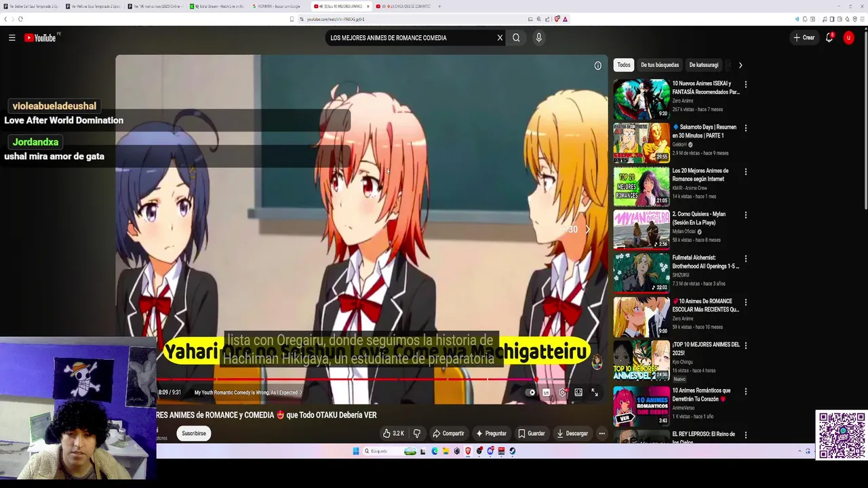
Task: Dislike the video
Action: (417, 433)
